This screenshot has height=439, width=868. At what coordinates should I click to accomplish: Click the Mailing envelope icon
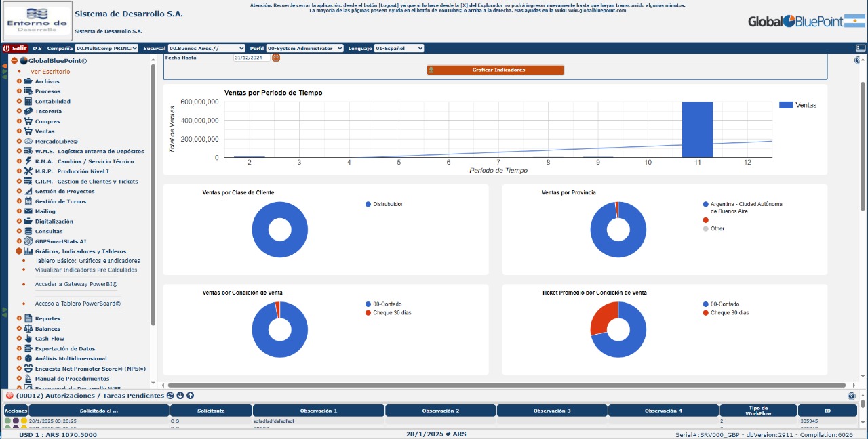pyautogui.click(x=28, y=211)
